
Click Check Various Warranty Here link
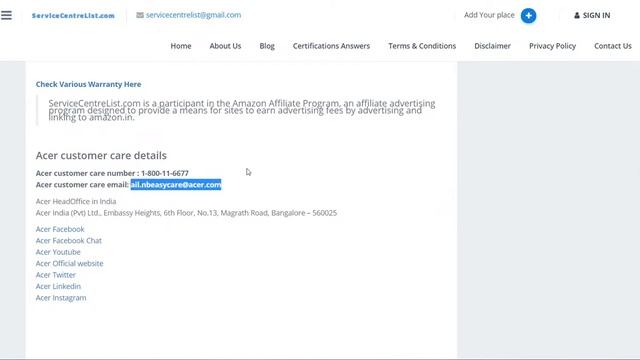89,84
